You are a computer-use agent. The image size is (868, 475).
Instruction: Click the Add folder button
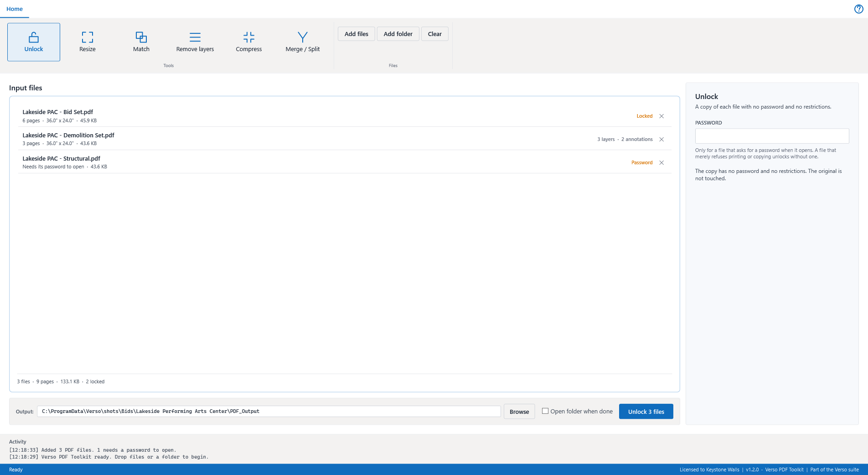[x=398, y=34]
